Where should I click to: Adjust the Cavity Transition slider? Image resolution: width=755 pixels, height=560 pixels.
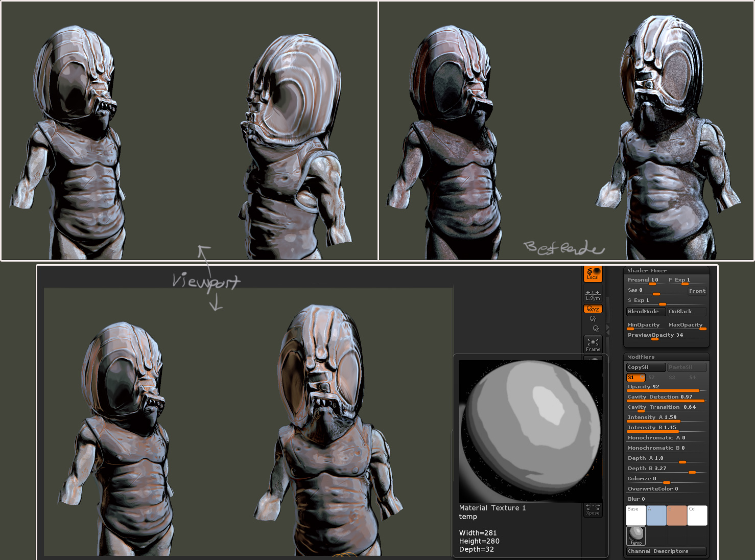coord(666,408)
